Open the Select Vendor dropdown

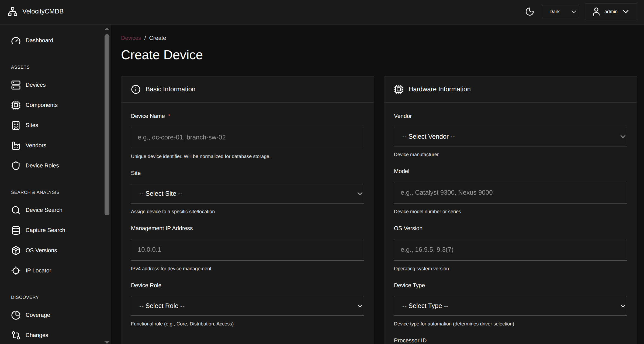(x=510, y=136)
